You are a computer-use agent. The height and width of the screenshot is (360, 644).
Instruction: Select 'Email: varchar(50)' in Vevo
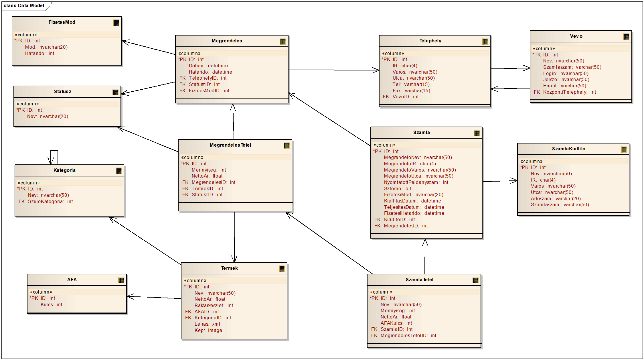565,86
